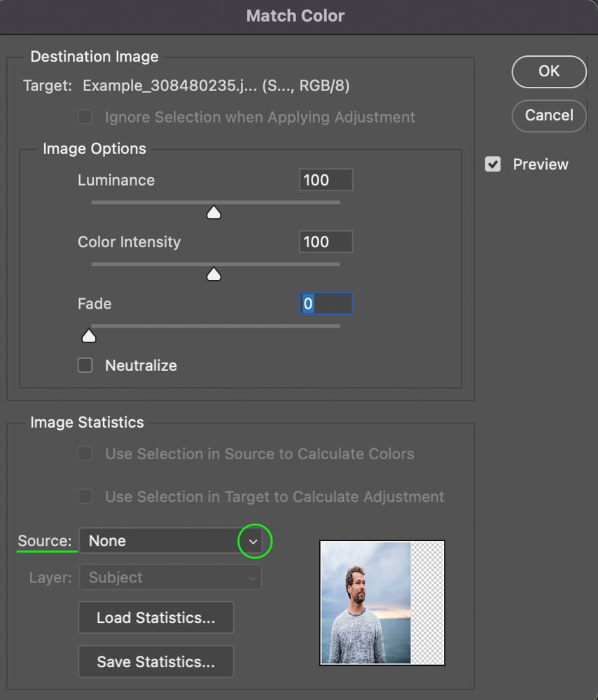Click the Source dropdown chevron arrow
The image size is (598, 700).
pyautogui.click(x=253, y=542)
